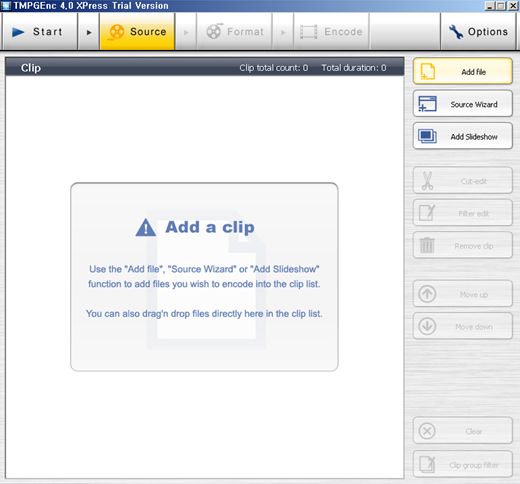Click the Move up button
Viewport: 520px width, 484px height.
tap(463, 294)
